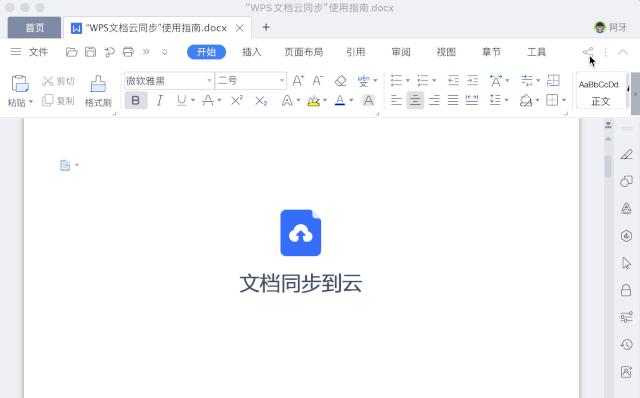Viewport: 640px width, 398px height.
Task: Click the show table gridlines icon
Action: [553, 80]
